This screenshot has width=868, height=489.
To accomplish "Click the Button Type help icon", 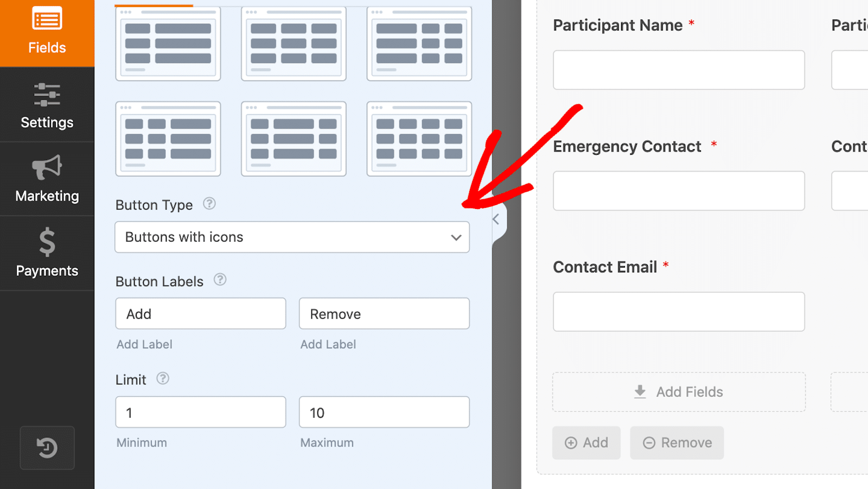I will [x=209, y=204].
